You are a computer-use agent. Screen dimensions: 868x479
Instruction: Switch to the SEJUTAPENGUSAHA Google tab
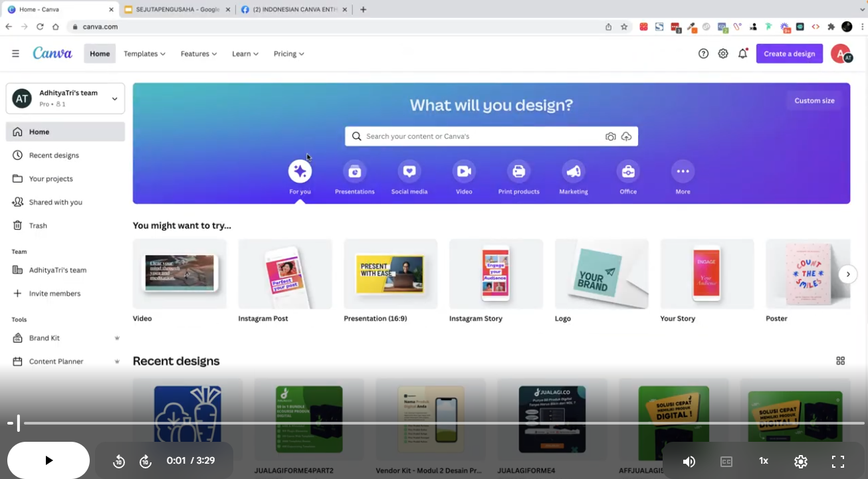177,9
